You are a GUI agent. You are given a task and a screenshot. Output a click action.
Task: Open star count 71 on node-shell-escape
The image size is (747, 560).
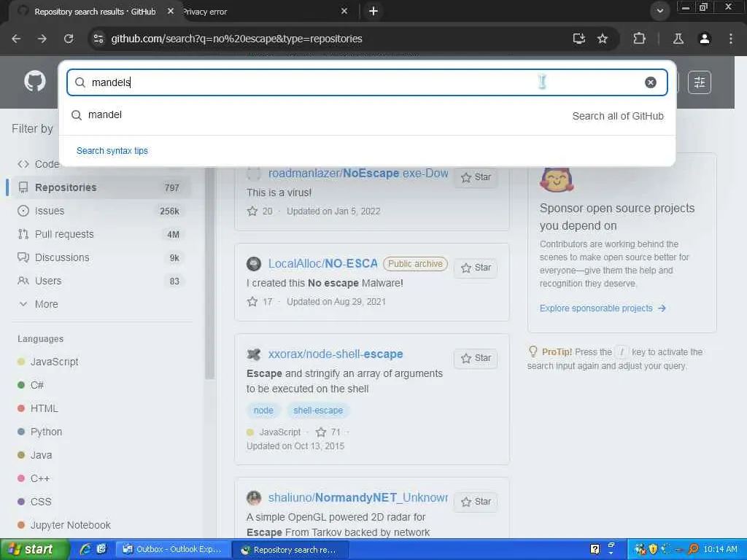tap(329, 432)
